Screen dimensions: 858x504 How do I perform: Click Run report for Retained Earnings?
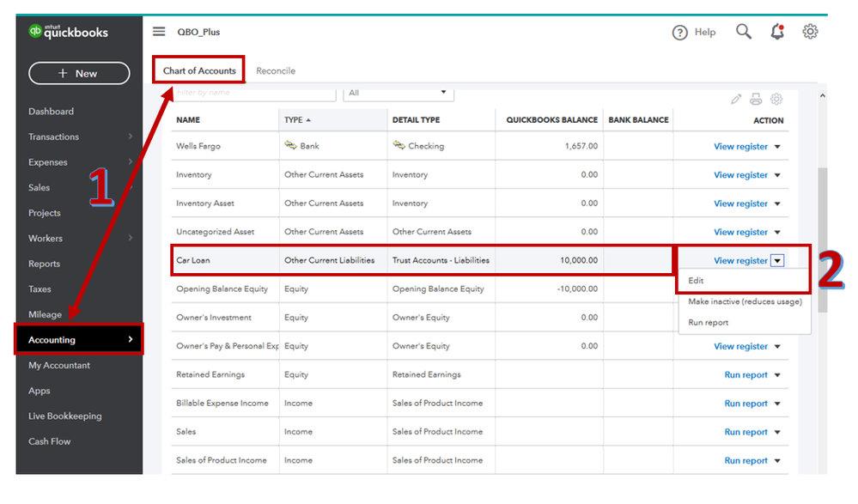click(x=745, y=375)
